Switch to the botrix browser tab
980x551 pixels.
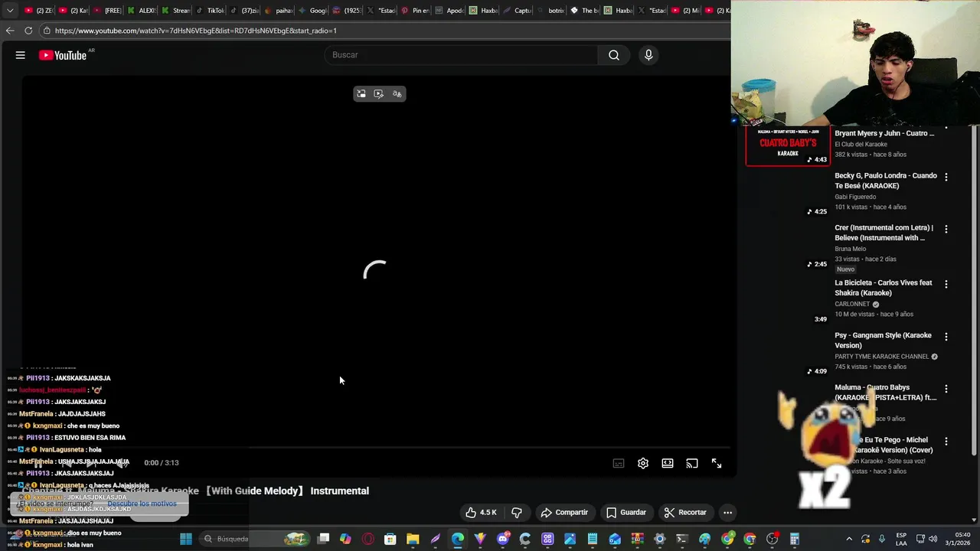[x=551, y=11]
